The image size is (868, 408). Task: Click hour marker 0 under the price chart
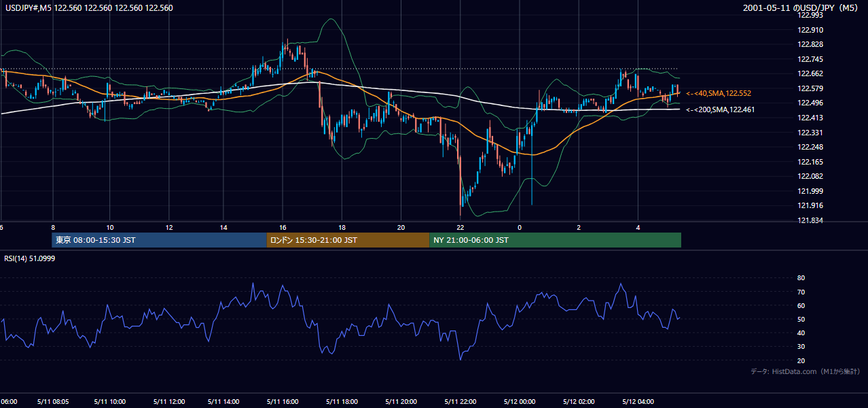[520, 227]
